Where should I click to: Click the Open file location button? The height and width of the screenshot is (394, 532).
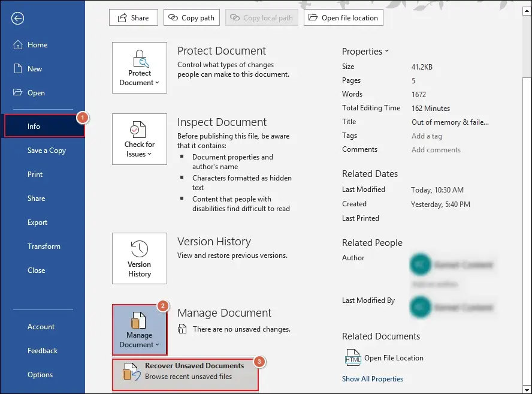(x=343, y=17)
